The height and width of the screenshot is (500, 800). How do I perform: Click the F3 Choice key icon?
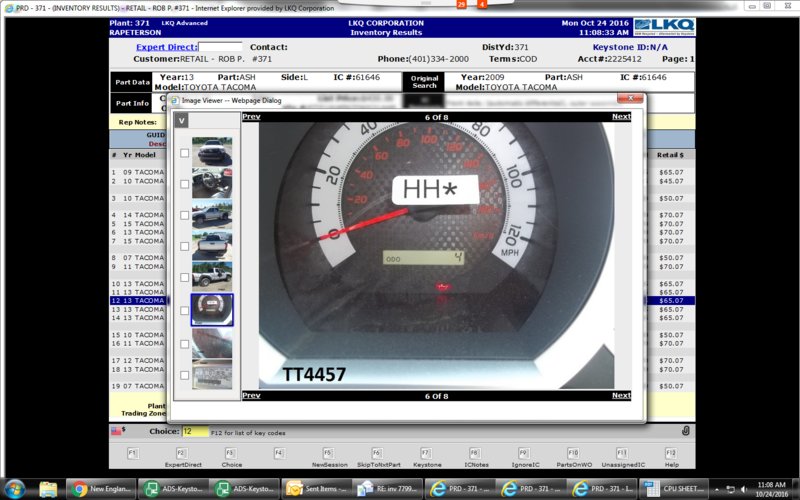point(231,453)
